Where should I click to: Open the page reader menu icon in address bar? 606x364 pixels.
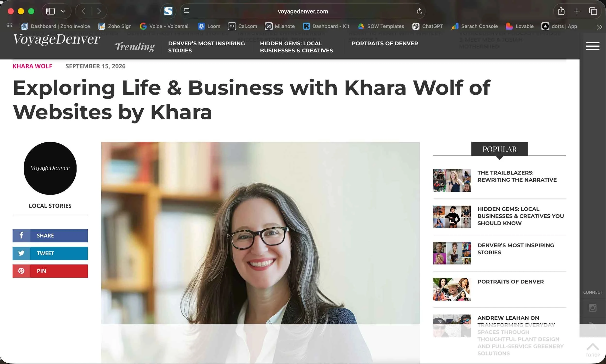point(187,11)
